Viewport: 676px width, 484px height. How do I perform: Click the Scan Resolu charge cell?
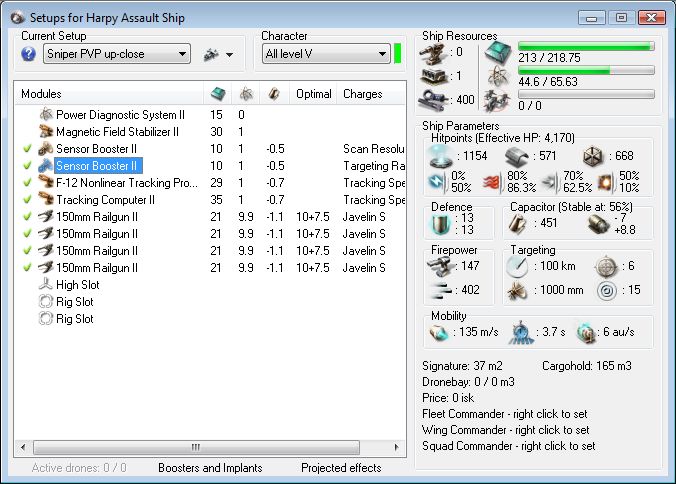(x=373, y=149)
